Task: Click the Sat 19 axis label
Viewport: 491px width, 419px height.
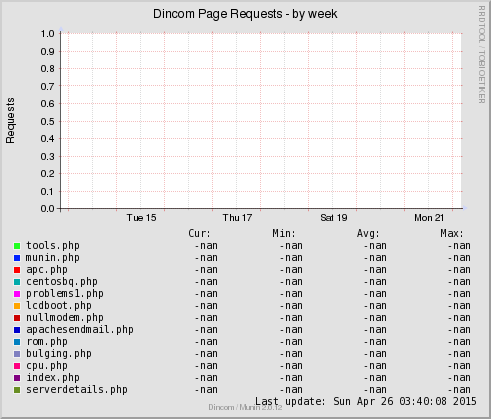Action: (x=334, y=218)
